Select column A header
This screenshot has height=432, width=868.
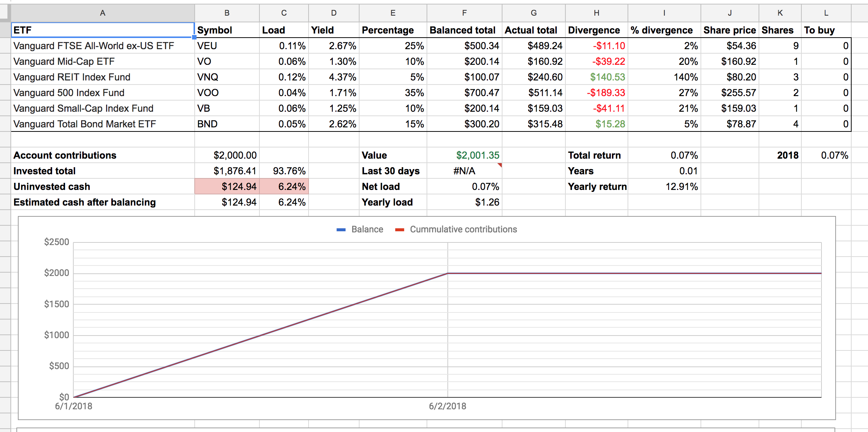(102, 13)
